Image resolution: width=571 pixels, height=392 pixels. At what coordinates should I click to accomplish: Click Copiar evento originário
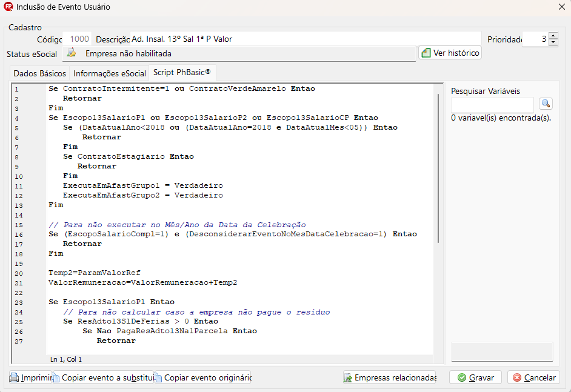click(204, 377)
